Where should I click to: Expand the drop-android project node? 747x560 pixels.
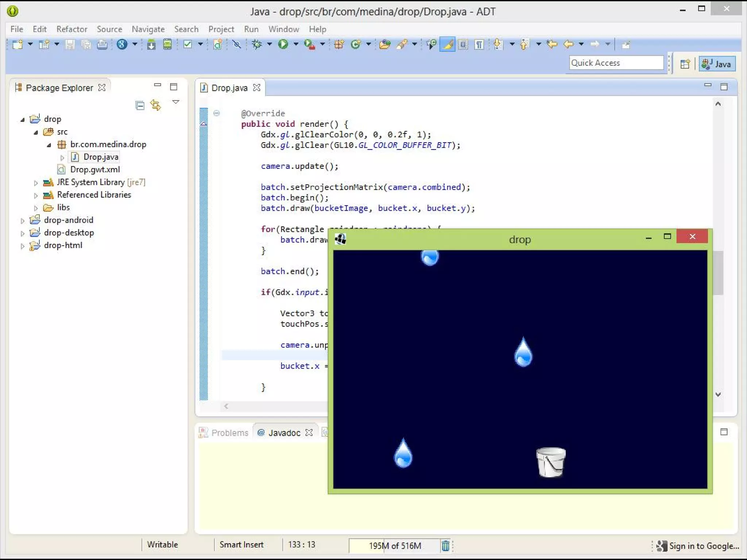click(x=23, y=221)
